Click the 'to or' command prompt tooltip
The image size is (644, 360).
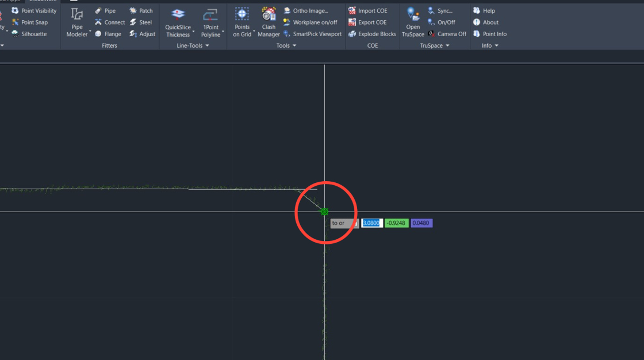(x=344, y=223)
